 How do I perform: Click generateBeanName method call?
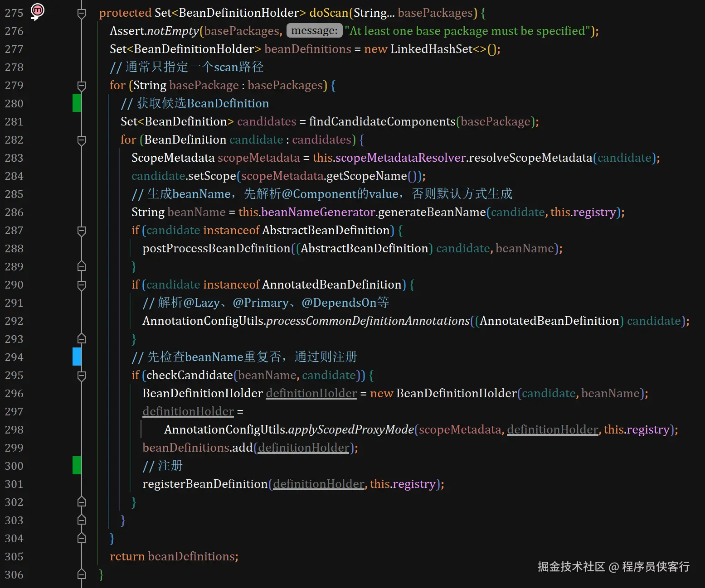coord(432,212)
